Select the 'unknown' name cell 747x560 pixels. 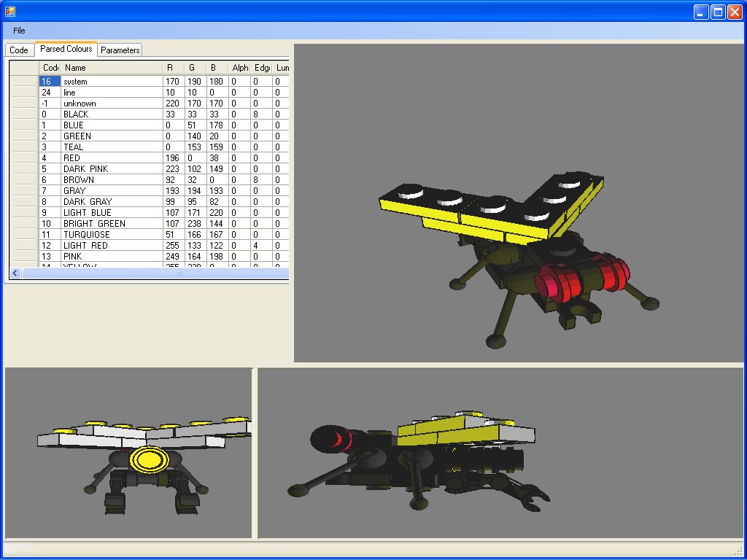(112, 104)
